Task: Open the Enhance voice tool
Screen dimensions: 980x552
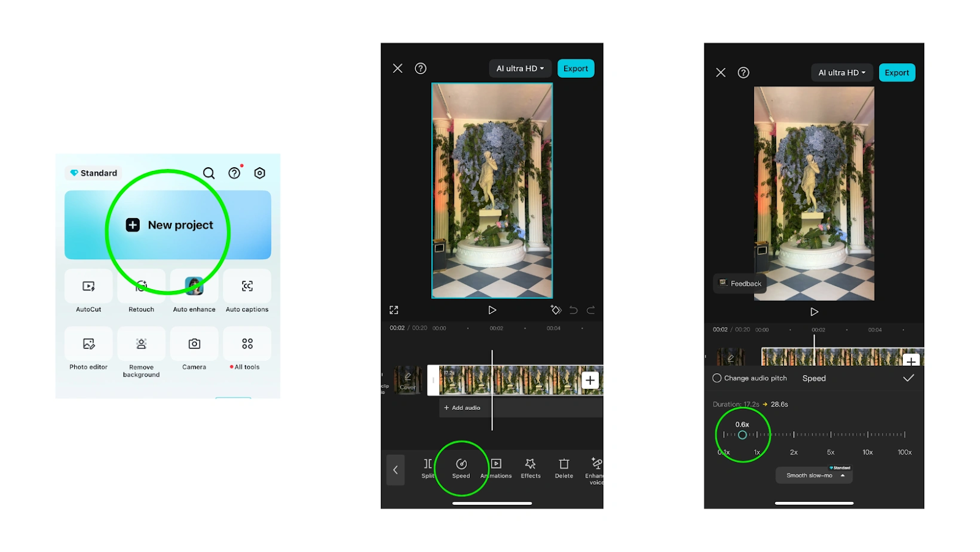Action: point(595,471)
